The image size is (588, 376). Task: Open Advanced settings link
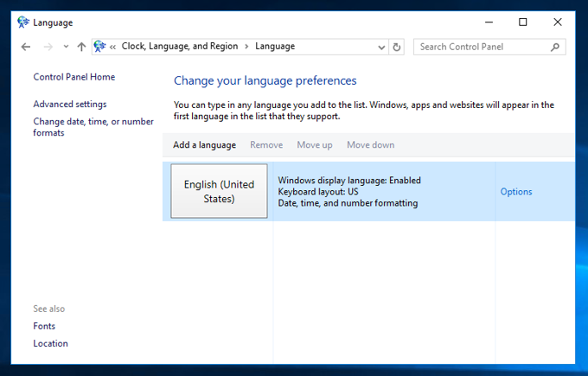coord(70,105)
